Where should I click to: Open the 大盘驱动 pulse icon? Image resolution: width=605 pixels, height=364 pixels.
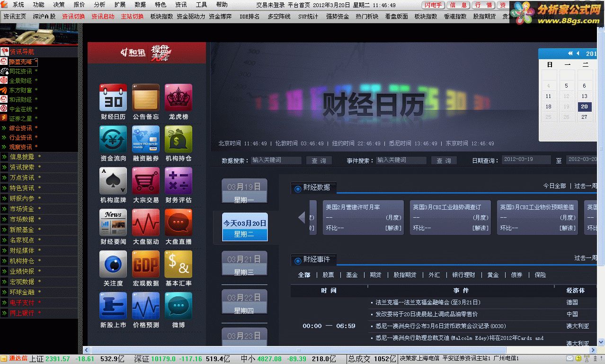click(x=146, y=222)
